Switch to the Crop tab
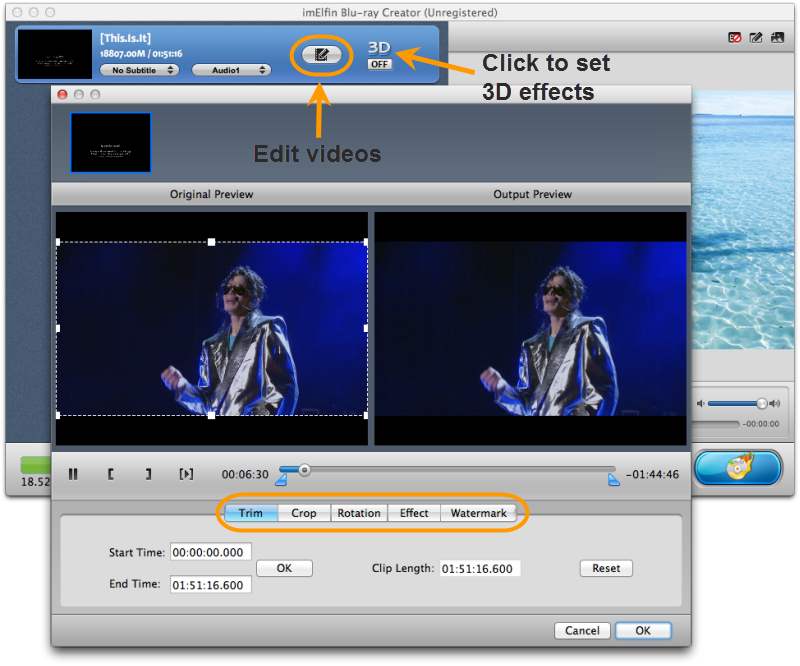800x666 pixels. [x=304, y=513]
